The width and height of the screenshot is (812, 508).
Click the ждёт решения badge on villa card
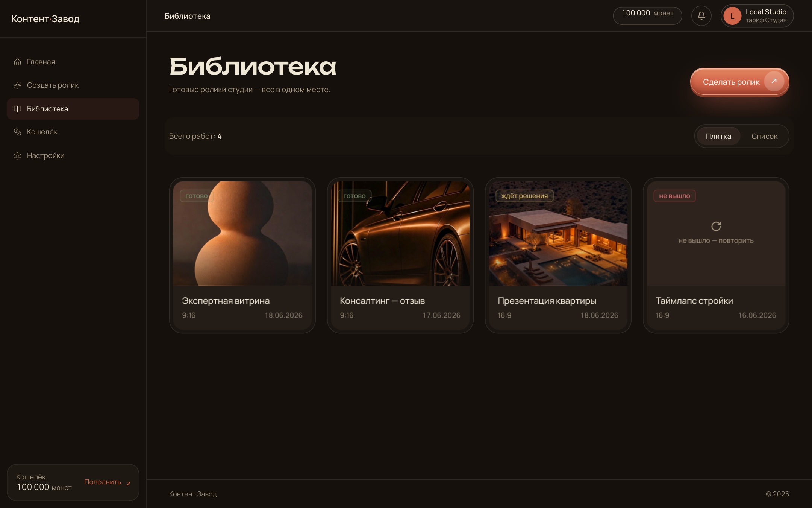524,196
